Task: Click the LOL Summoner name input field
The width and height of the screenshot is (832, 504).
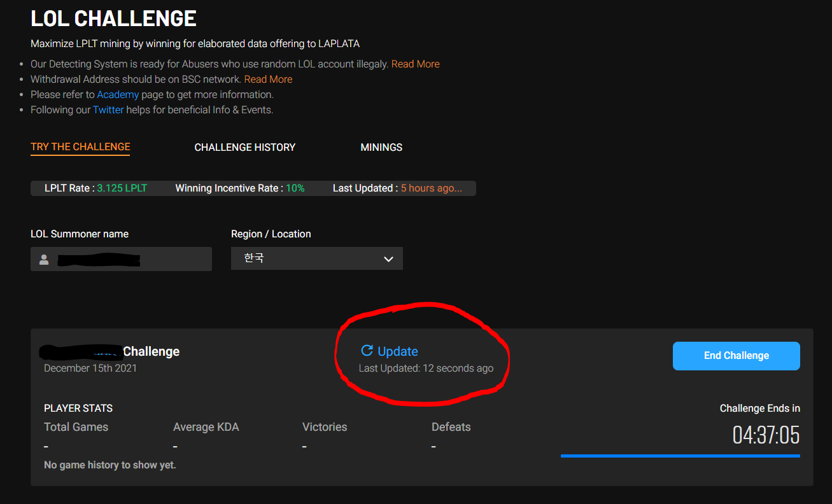Action: [121, 259]
